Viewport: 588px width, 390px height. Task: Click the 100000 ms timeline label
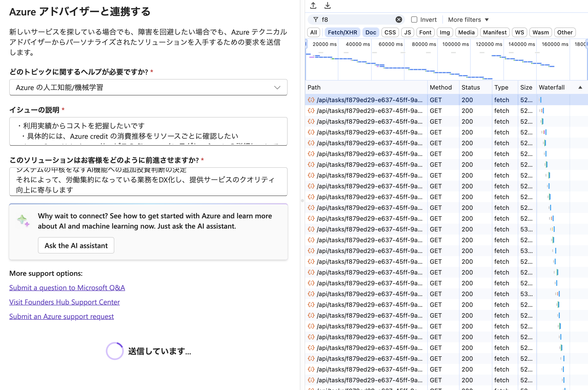tap(455, 44)
